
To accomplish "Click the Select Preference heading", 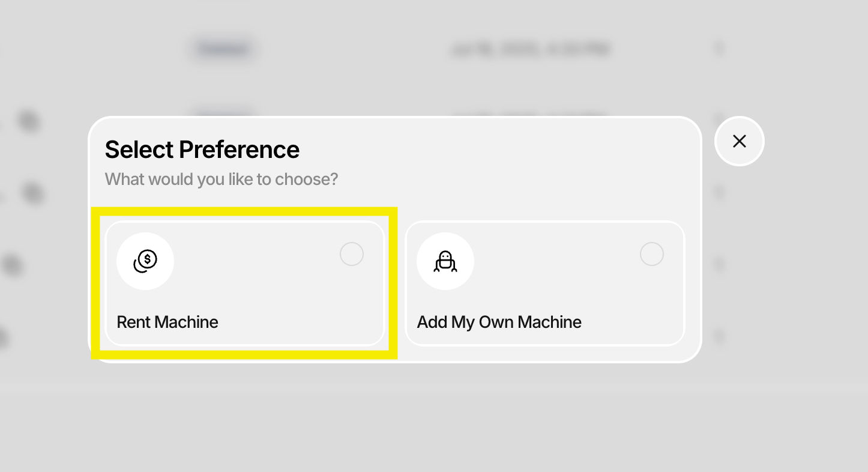I will [x=202, y=150].
